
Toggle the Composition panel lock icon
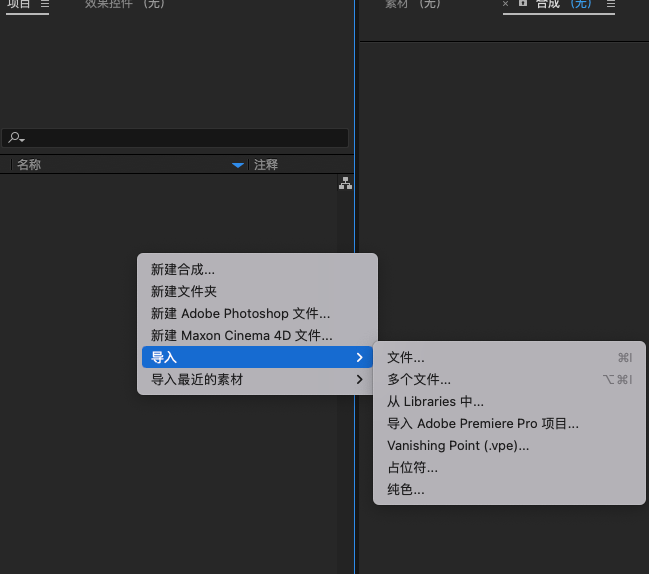coord(523,3)
